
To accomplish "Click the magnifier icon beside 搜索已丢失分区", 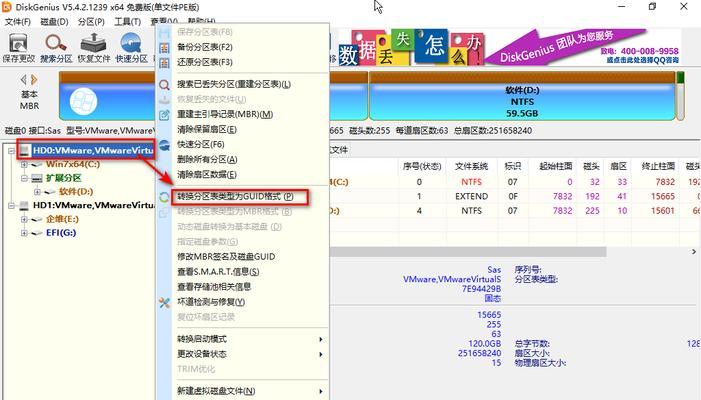I will pyautogui.click(x=165, y=84).
